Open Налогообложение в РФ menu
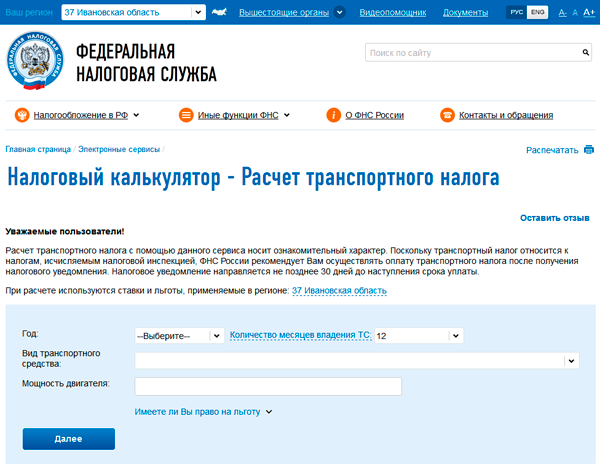This screenshot has height=475, width=600. coord(81,115)
